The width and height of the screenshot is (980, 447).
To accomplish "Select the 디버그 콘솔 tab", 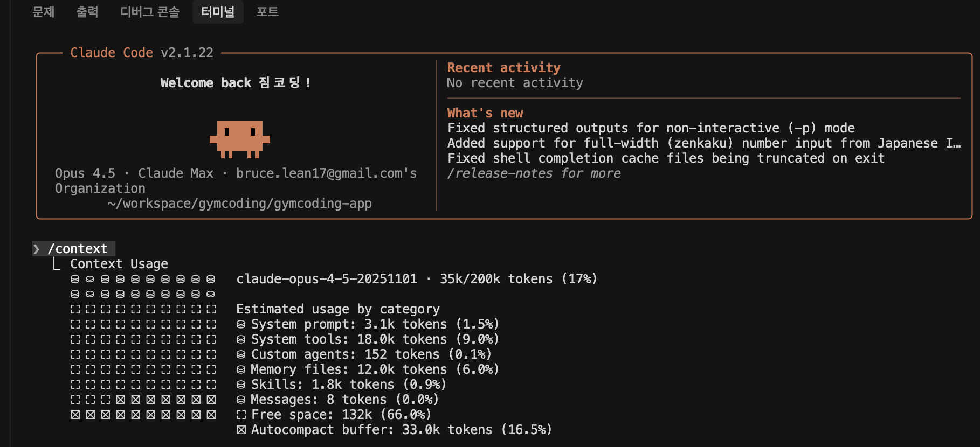I will point(150,12).
